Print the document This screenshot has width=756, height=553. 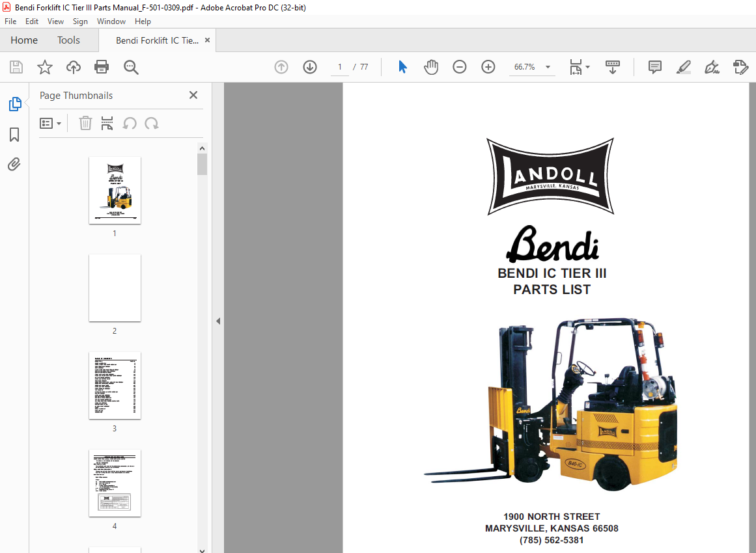point(101,67)
